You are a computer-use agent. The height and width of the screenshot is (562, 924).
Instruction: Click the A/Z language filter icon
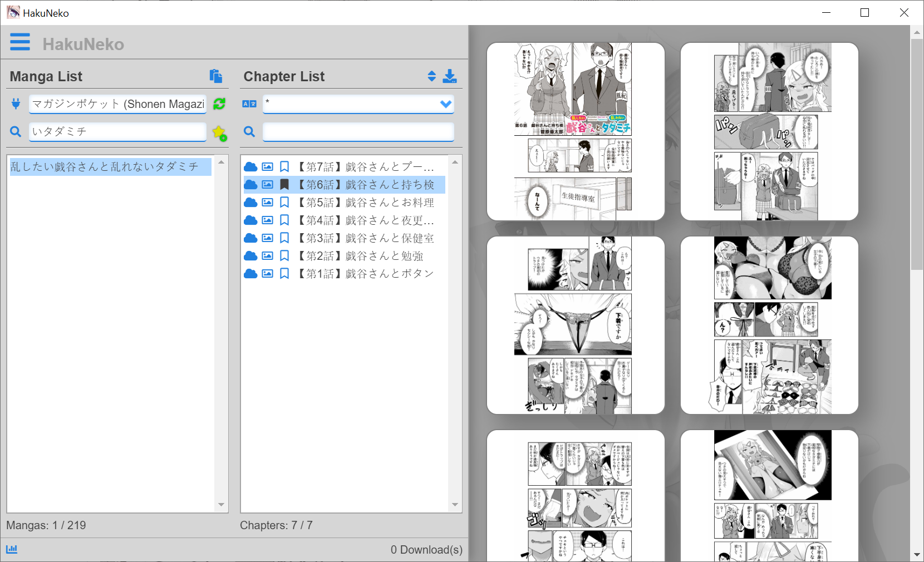pos(249,104)
